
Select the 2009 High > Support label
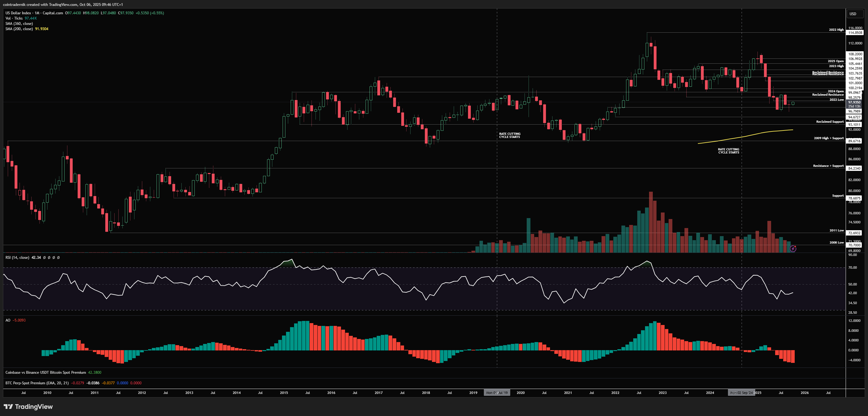pos(829,138)
